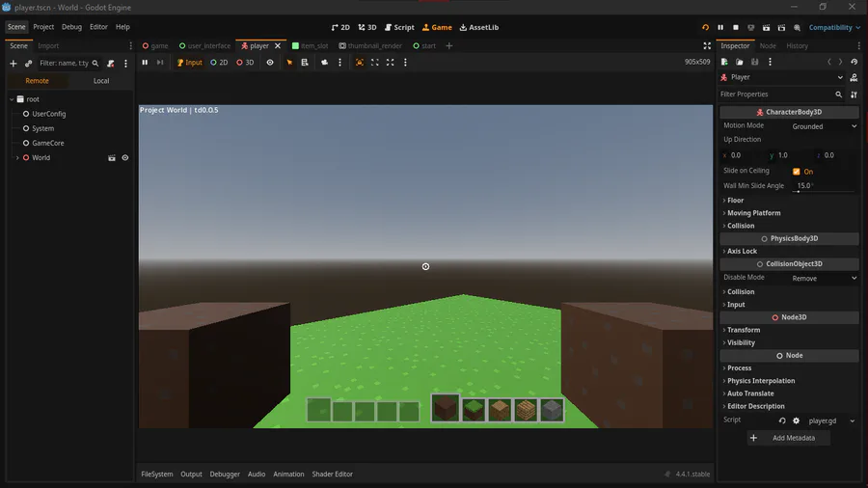Close the player scene tab
The image size is (868, 488).
(278, 46)
